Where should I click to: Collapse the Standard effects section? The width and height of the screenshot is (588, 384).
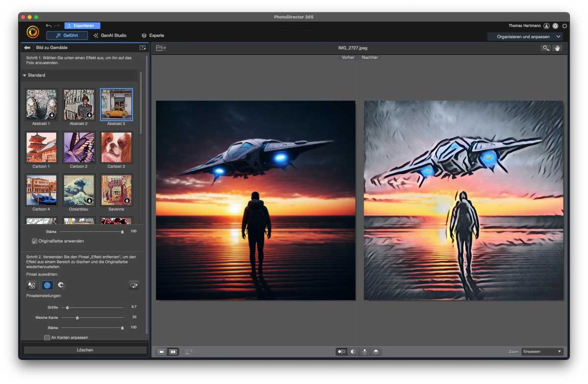click(x=24, y=76)
